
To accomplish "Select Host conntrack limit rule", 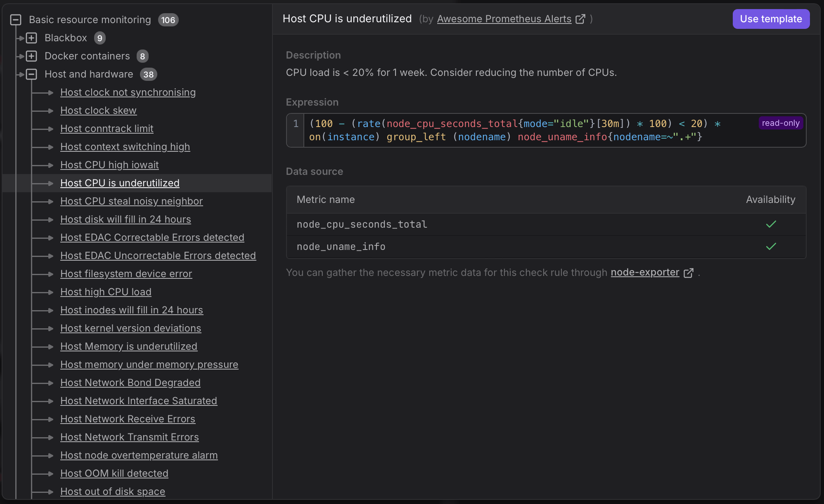I will (x=107, y=129).
